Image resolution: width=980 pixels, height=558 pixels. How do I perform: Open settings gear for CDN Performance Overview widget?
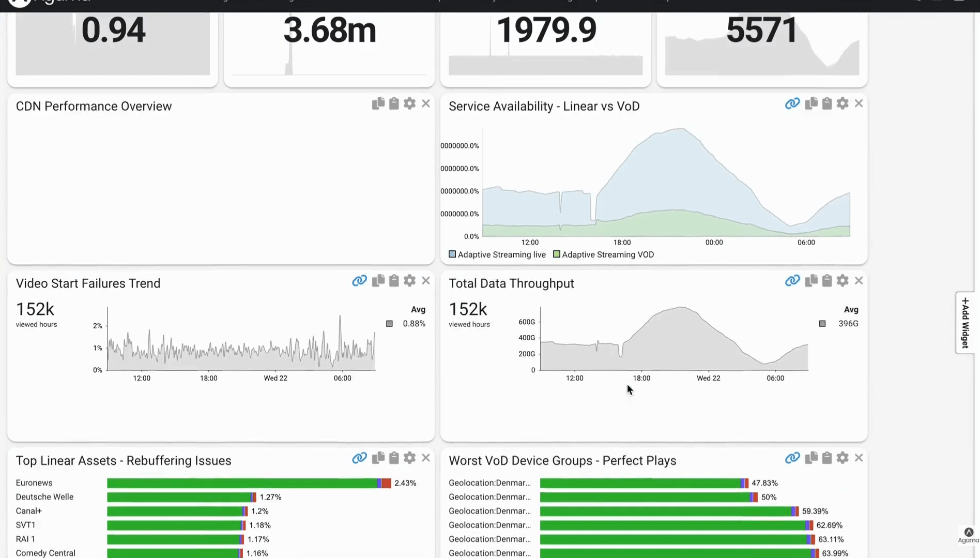(409, 103)
